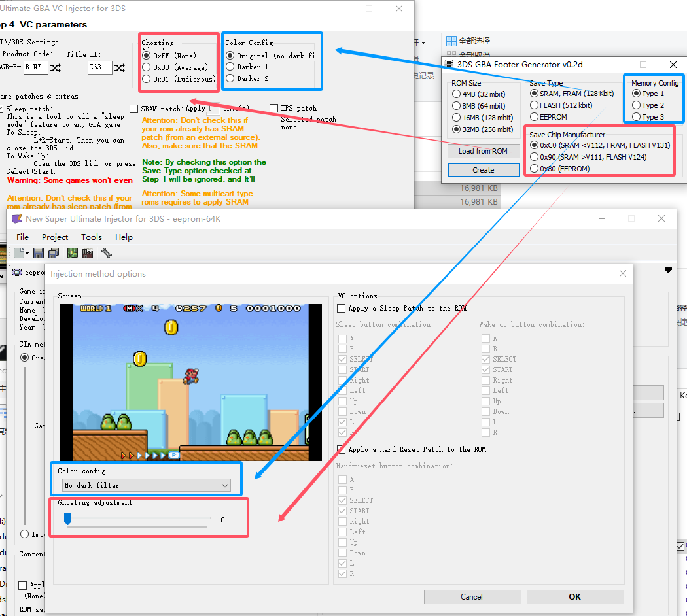This screenshot has height=616, width=687.
Task: Click the green circuit board toolbar icon
Action: [x=73, y=253]
